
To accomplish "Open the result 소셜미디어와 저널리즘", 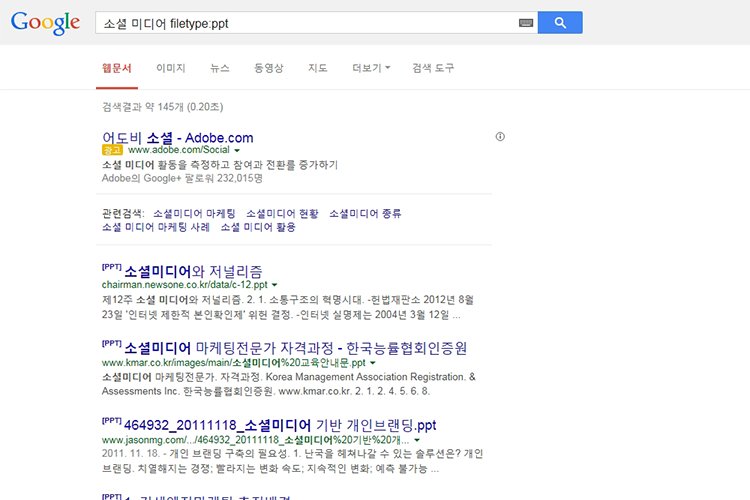I will click(193, 272).
